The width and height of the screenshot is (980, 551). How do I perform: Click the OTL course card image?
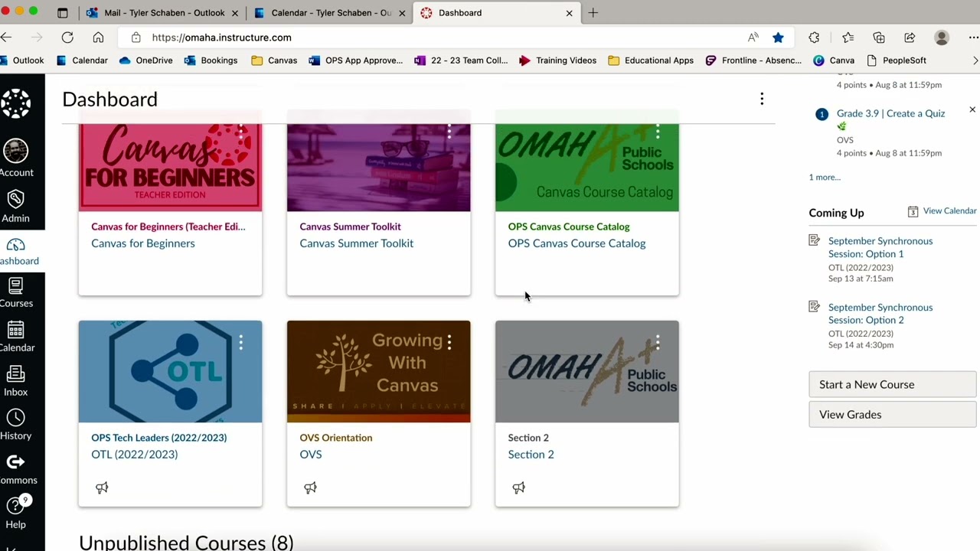170,372
